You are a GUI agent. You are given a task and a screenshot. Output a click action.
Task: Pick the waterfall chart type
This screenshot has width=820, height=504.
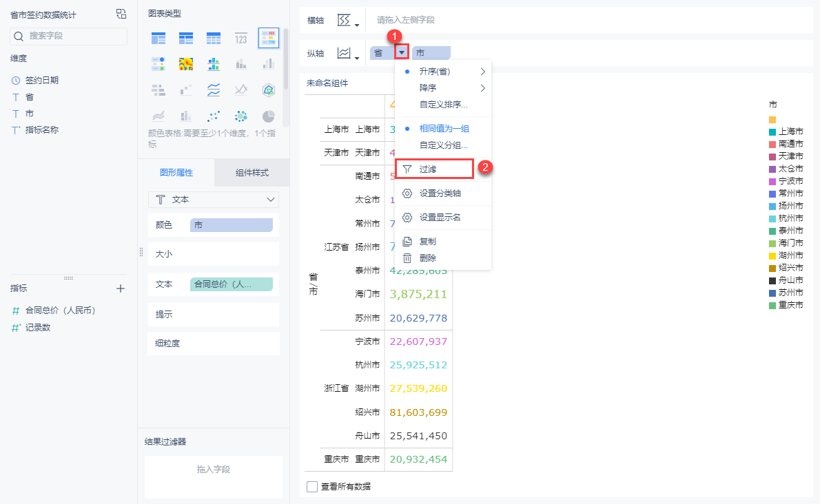pyautogui.click(x=185, y=90)
